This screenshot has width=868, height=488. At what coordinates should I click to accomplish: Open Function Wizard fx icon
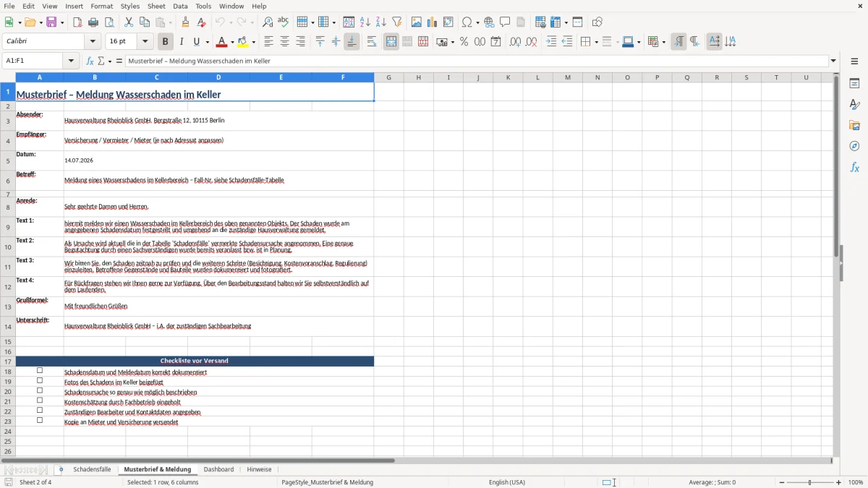click(90, 61)
